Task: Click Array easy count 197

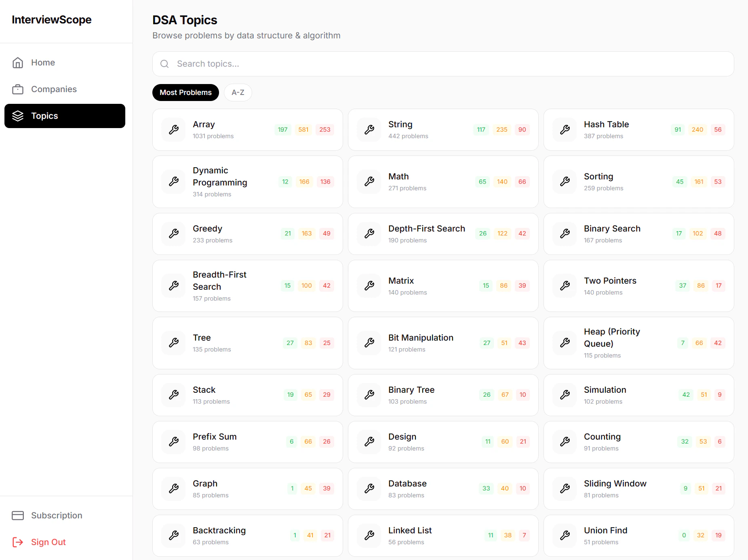Action: click(283, 130)
